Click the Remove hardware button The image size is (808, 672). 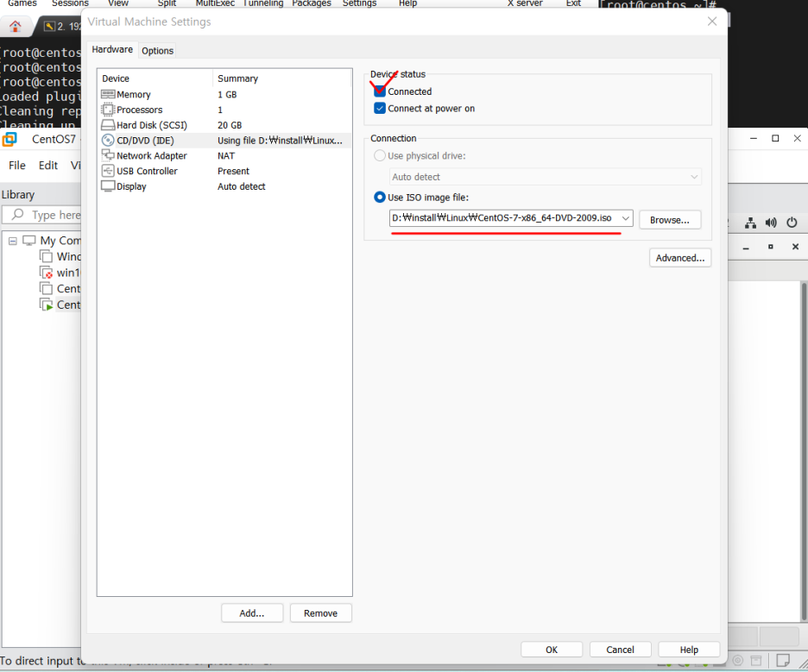[x=320, y=613]
